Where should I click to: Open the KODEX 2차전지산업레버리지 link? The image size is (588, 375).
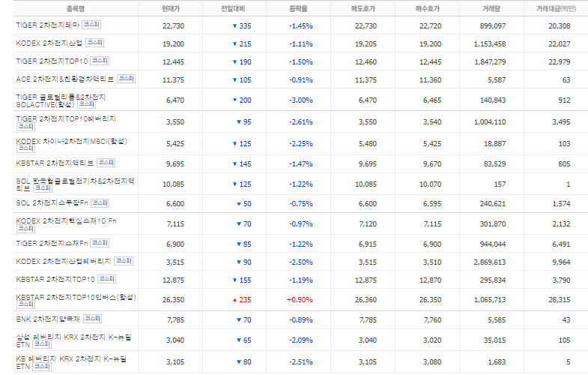point(64,262)
